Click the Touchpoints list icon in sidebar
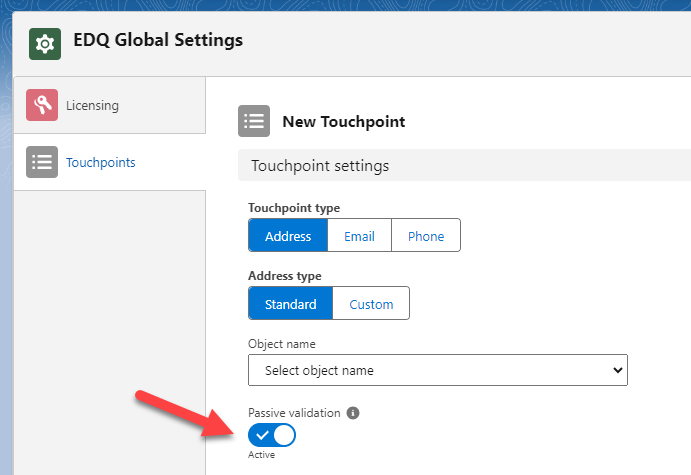 pos(42,162)
